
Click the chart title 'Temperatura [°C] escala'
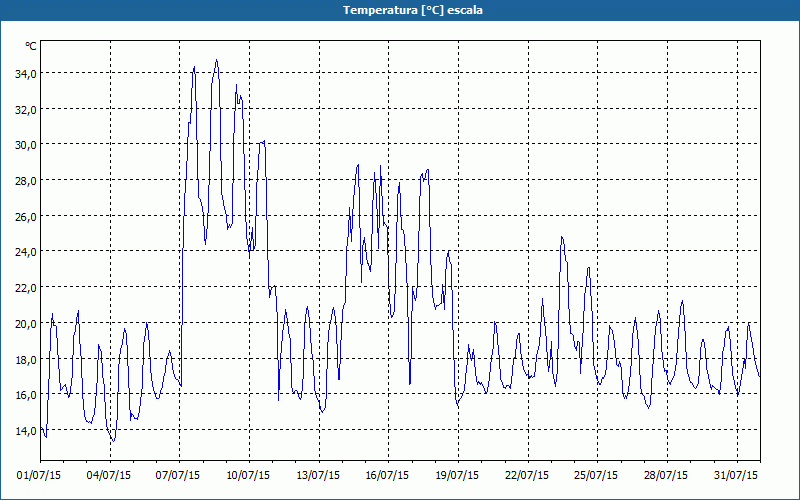(413, 10)
